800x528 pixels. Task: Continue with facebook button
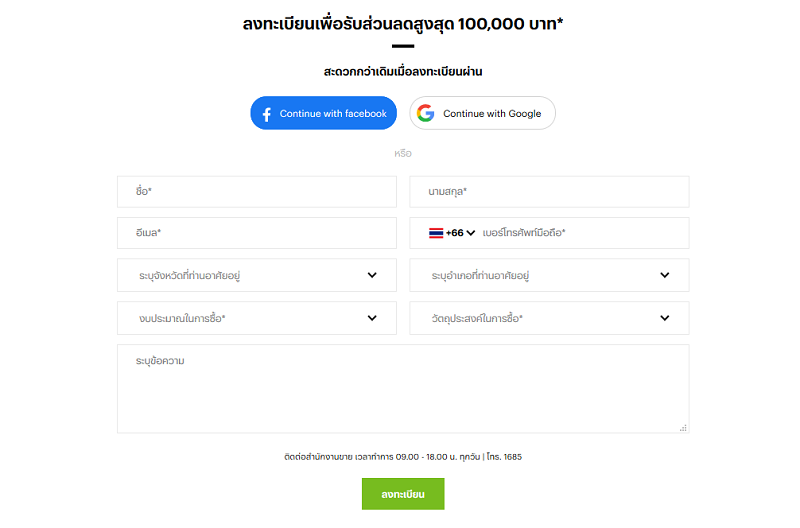point(323,113)
